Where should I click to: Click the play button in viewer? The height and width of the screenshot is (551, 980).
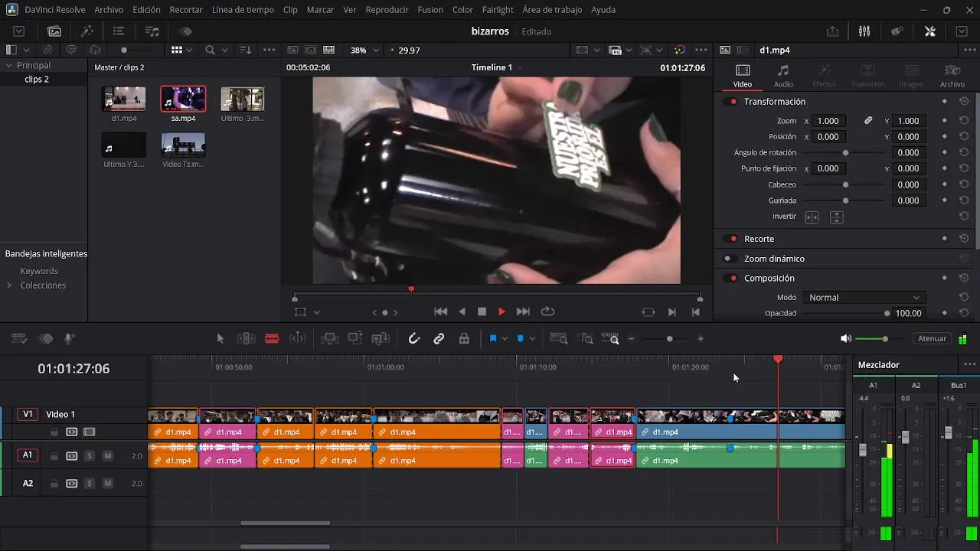pos(501,311)
